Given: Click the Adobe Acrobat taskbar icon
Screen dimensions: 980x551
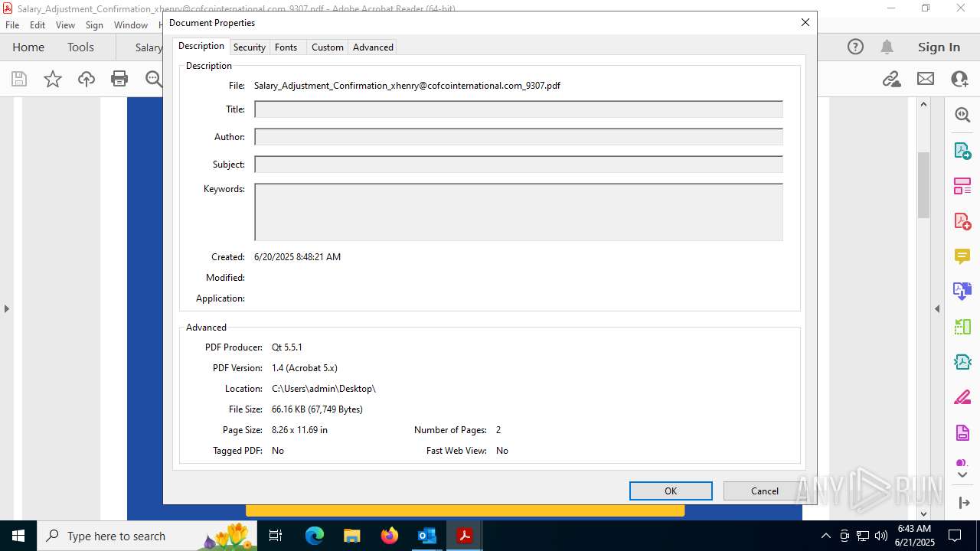Looking at the screenshot, I should tap(464, 536).
